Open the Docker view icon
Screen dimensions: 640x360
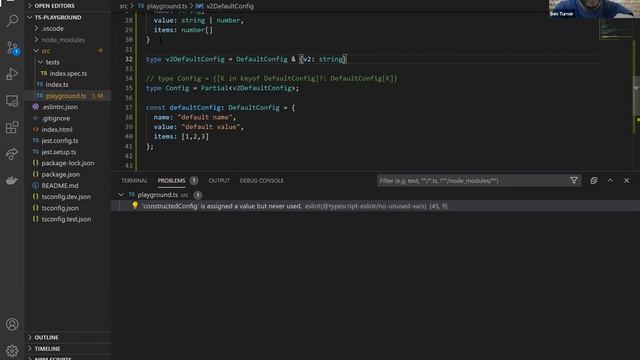(x=12, y=180)
